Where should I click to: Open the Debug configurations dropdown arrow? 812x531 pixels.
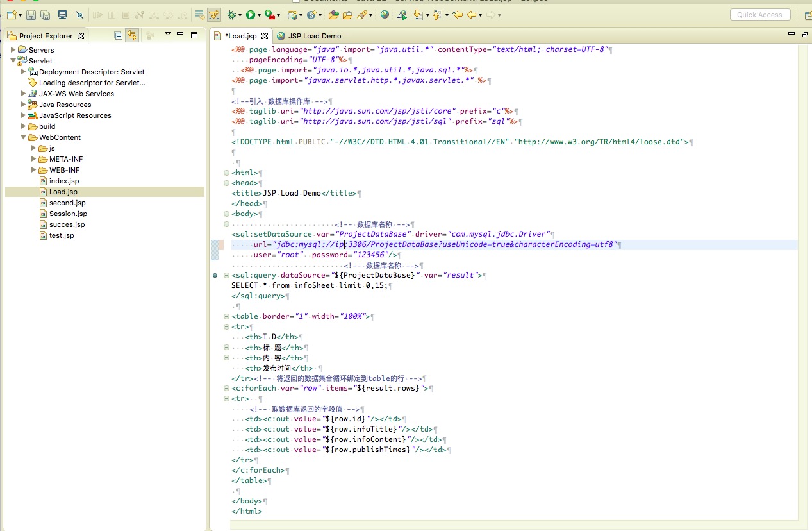point(240,15)
